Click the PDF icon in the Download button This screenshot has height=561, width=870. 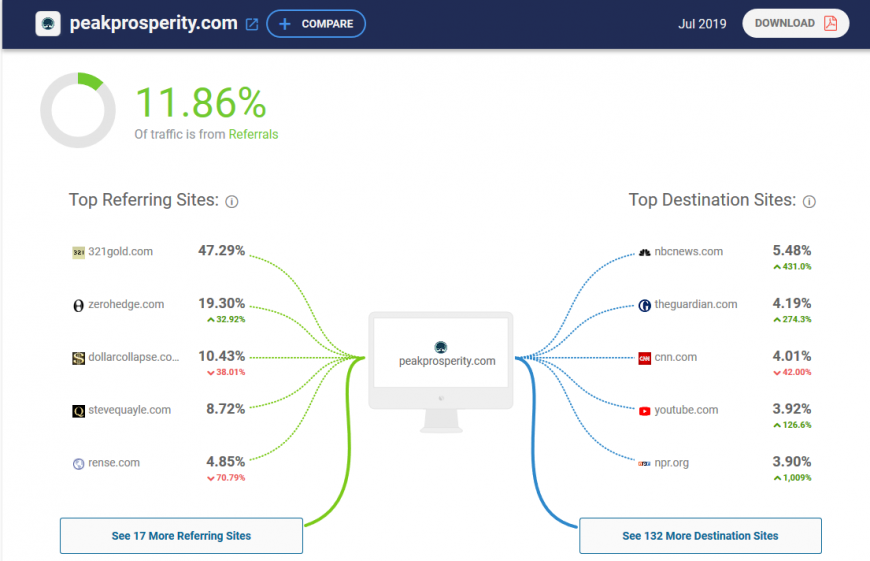click(x=831, y=23)
